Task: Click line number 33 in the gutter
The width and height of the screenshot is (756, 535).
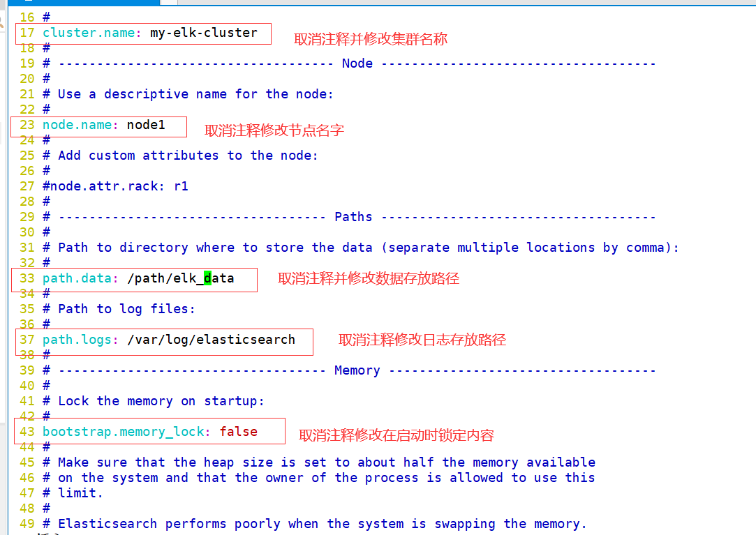Action: [27, 278]
